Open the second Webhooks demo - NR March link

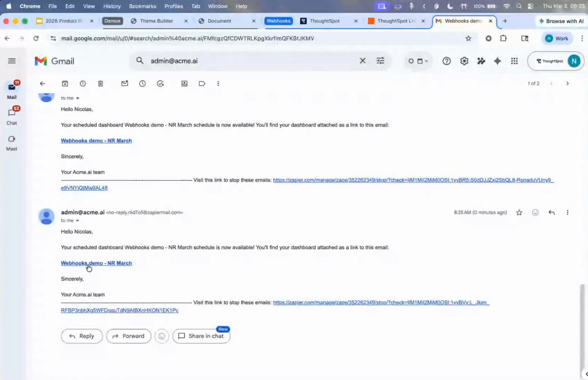96,263
